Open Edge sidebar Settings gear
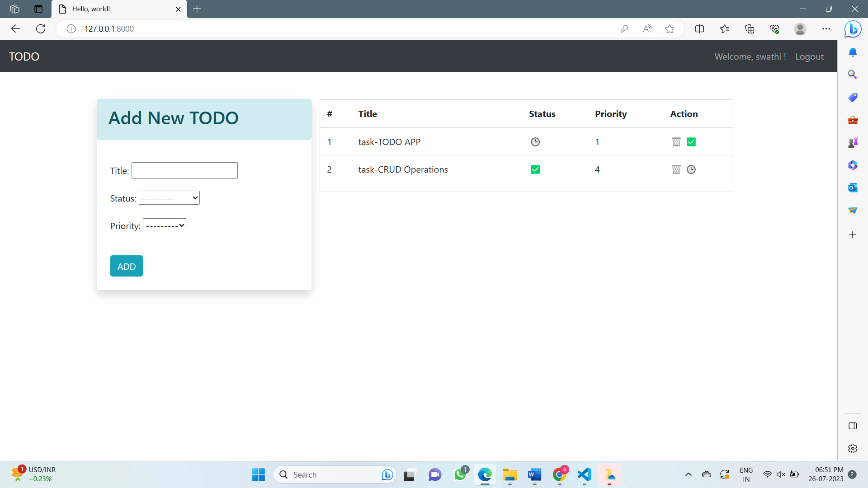868x488 pixels. tap(853, 448)
